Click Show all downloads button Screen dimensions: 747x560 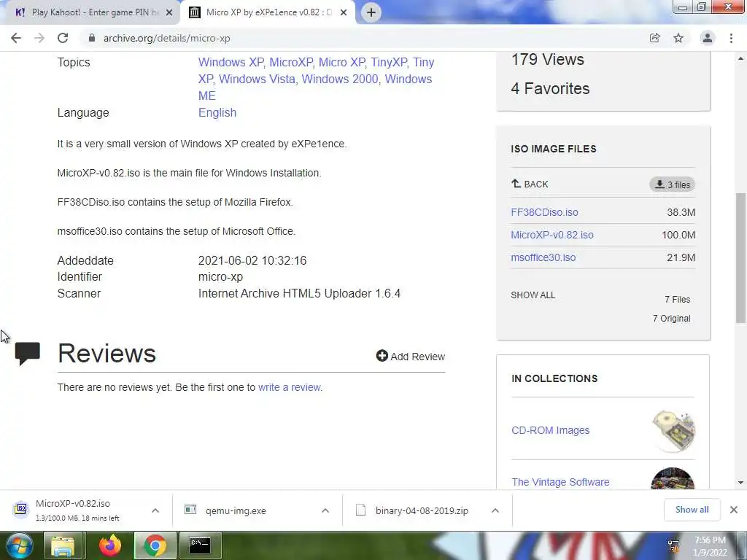tap(692, 510)
